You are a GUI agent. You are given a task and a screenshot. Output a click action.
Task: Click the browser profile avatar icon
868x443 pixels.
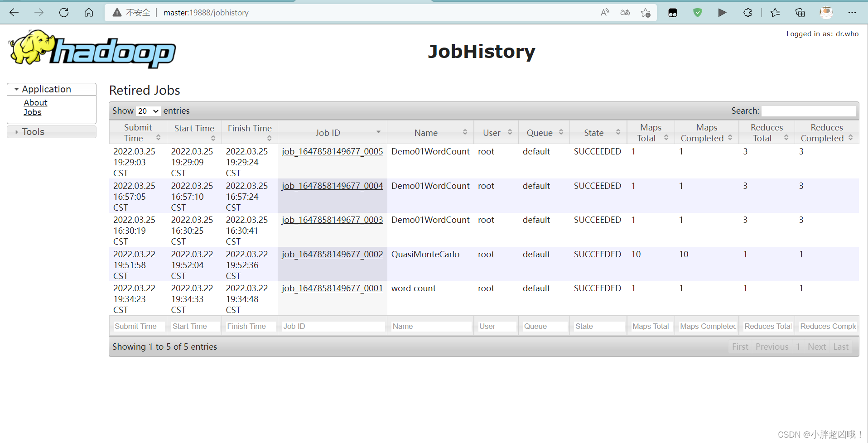(827, 13)
